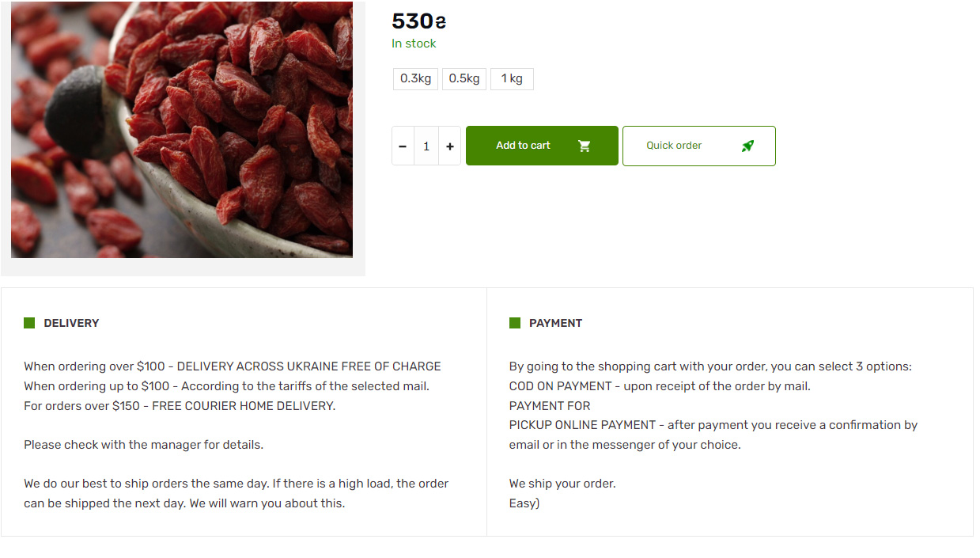Pick the 1 kg weight option

(x=512, y=79)
